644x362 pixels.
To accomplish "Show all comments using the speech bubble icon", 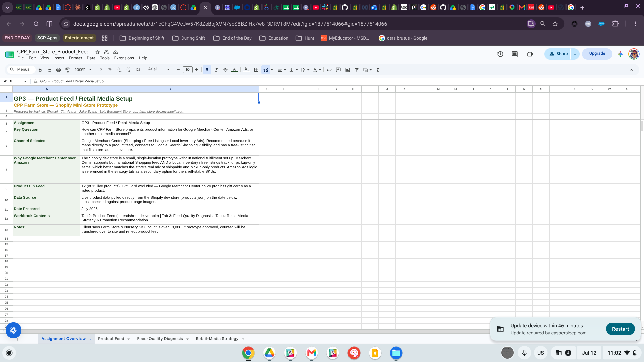I will pyautogui.click(x=515, y=54).
